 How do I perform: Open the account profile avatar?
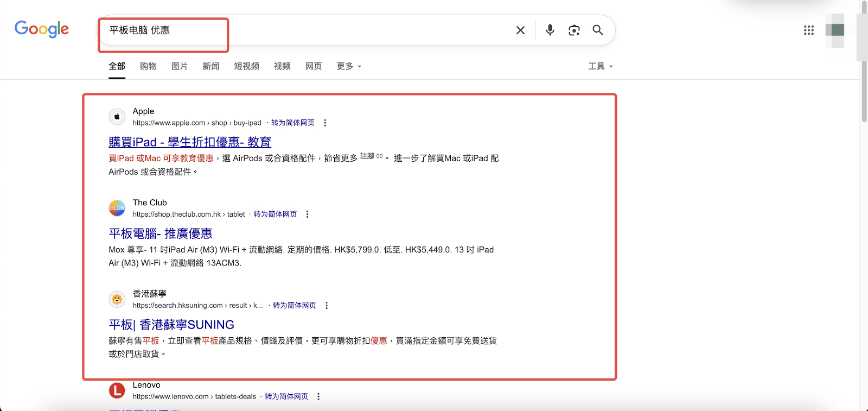(835, 30)
